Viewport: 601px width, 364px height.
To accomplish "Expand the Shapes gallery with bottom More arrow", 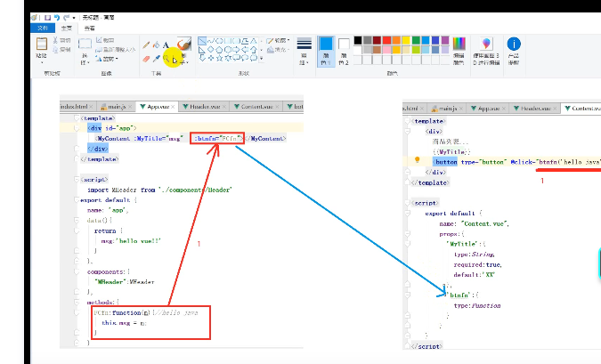I will click(262, 58).
